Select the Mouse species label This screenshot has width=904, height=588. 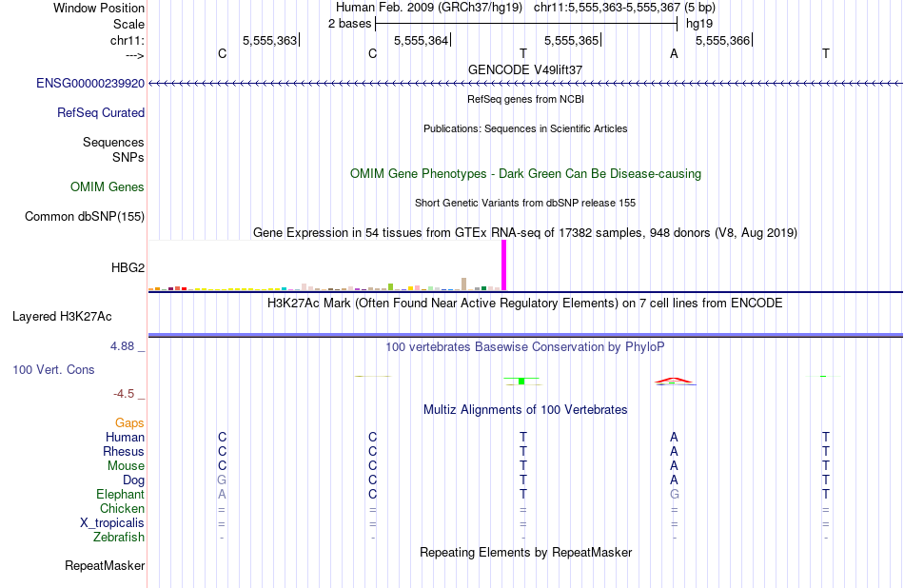click(126, 466)
